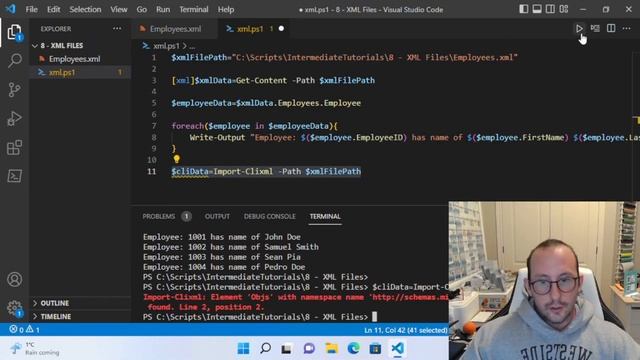This screenshot has height=360, width=640.
Task: Click the errors and warnings status bar indicator
Action: coord(24,329)
